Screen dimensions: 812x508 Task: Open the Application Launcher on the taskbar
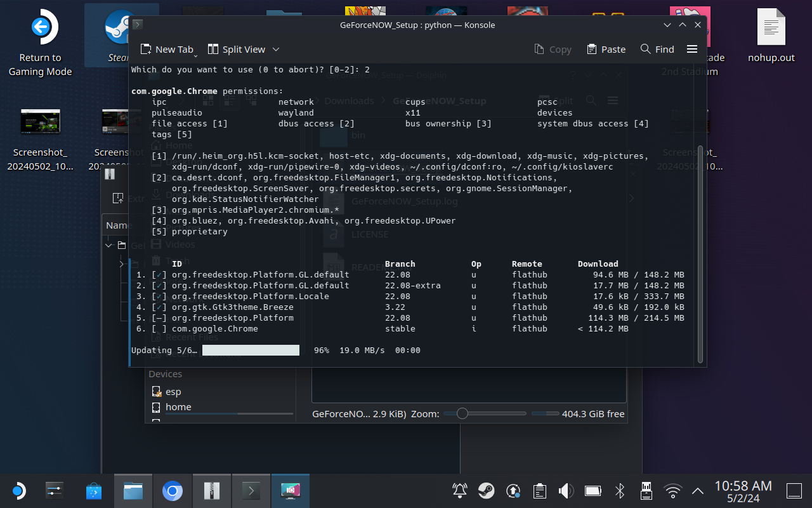[x=18, y=490]
